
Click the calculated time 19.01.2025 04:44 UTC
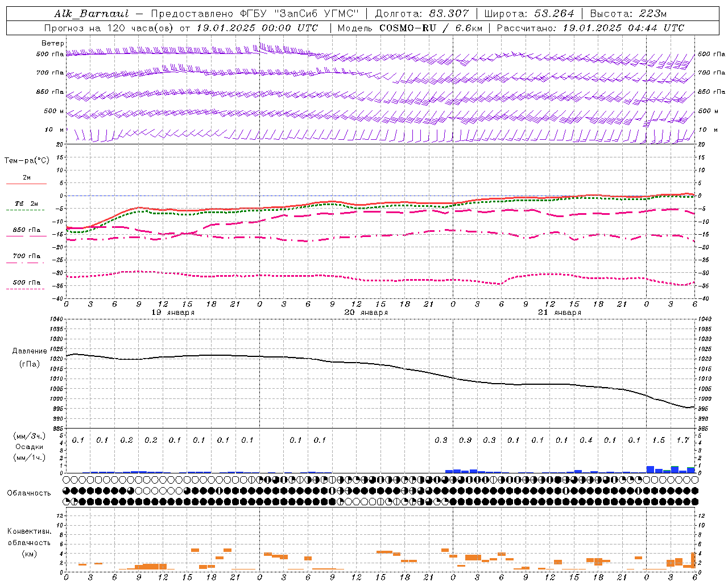[623, 28]
